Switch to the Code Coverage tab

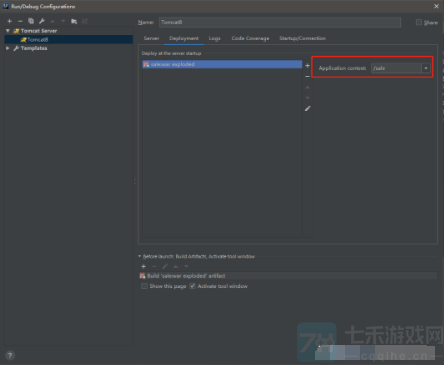click(250, 38)
